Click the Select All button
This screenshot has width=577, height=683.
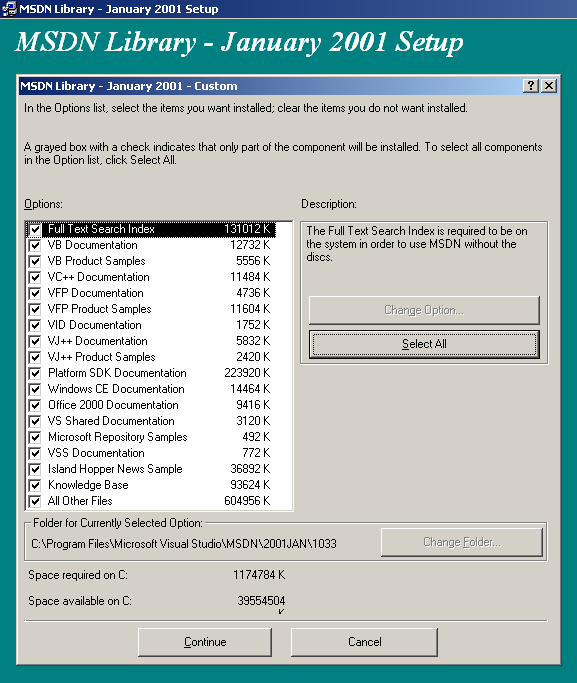(424, 344)
